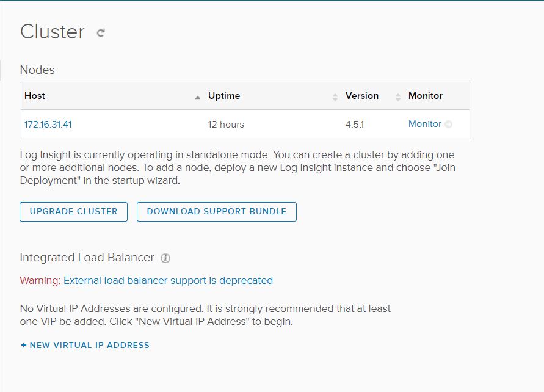This screenshot has height=392, width=544.
Task: Select the Host column header
Action: pos(35,96)
